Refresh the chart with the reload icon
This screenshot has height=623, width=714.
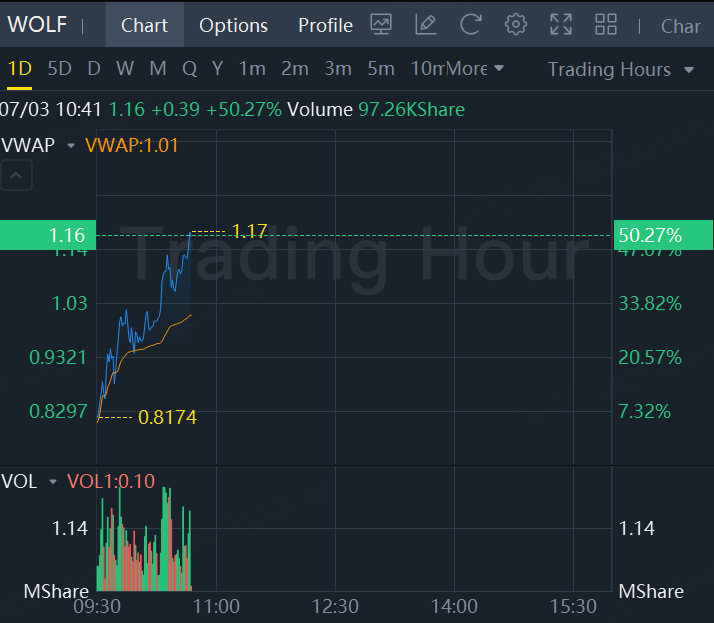tap(470, 24)
